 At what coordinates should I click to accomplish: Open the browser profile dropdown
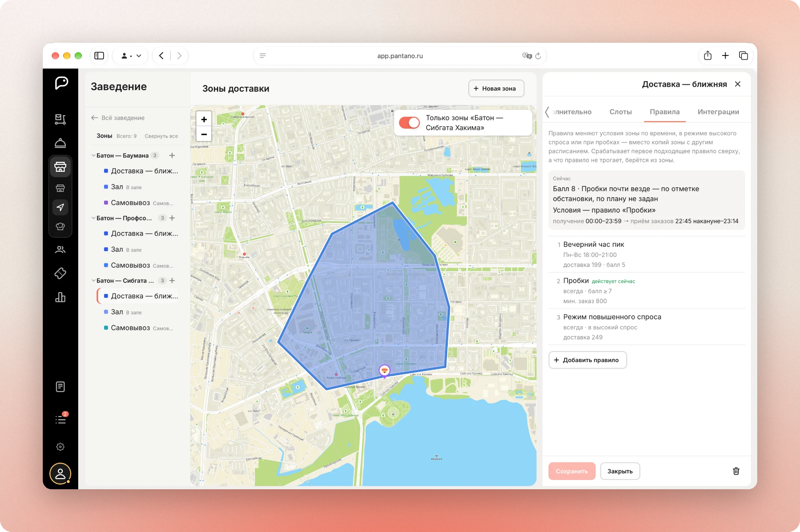click(131, 56)
